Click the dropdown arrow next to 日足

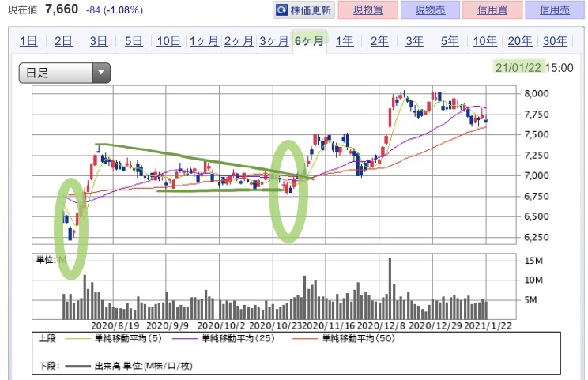coord(101,73)
